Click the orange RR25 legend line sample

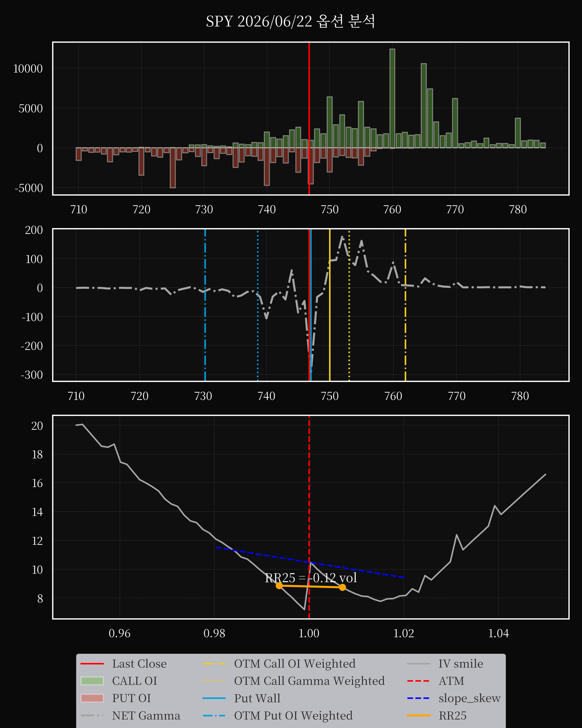418,716
